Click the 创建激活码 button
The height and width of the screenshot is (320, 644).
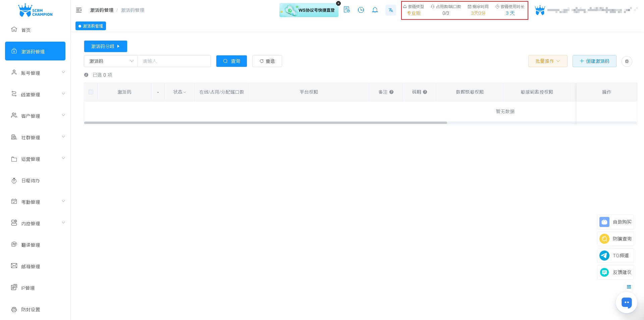594,61
